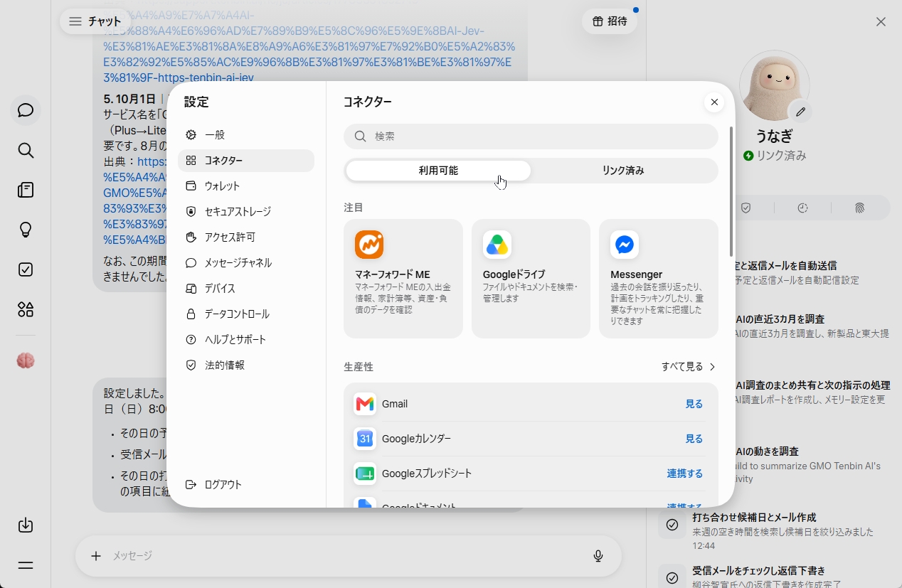Select ウォレット in settings menu
Screen dimensions: 902x588
pos(246,186)
